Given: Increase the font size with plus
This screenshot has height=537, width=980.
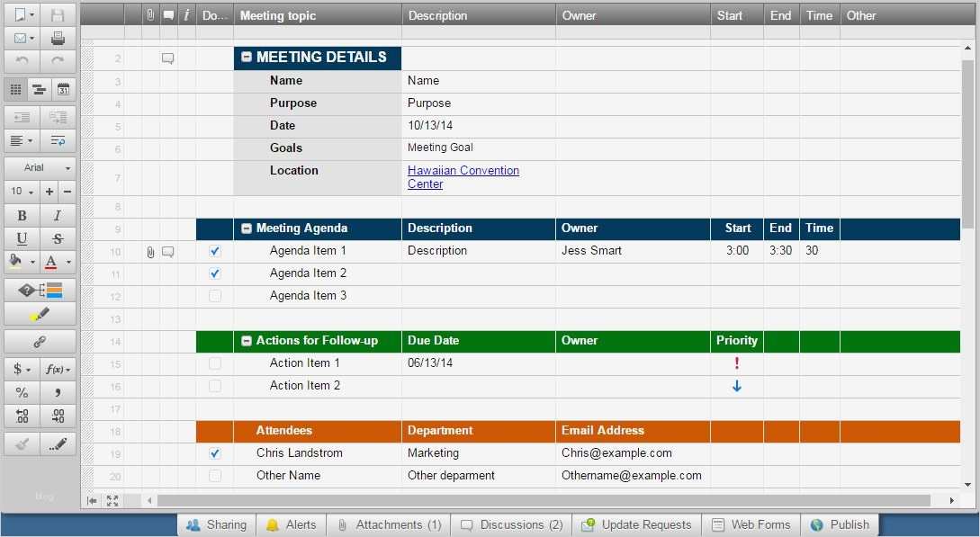Looking at the screenshot, I should click(x=49, y=192).
